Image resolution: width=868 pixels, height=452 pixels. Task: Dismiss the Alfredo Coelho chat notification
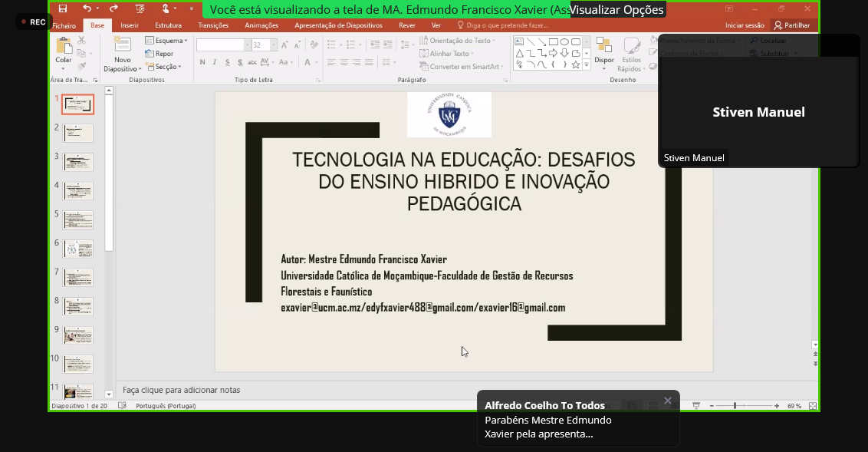coord(668,401)
